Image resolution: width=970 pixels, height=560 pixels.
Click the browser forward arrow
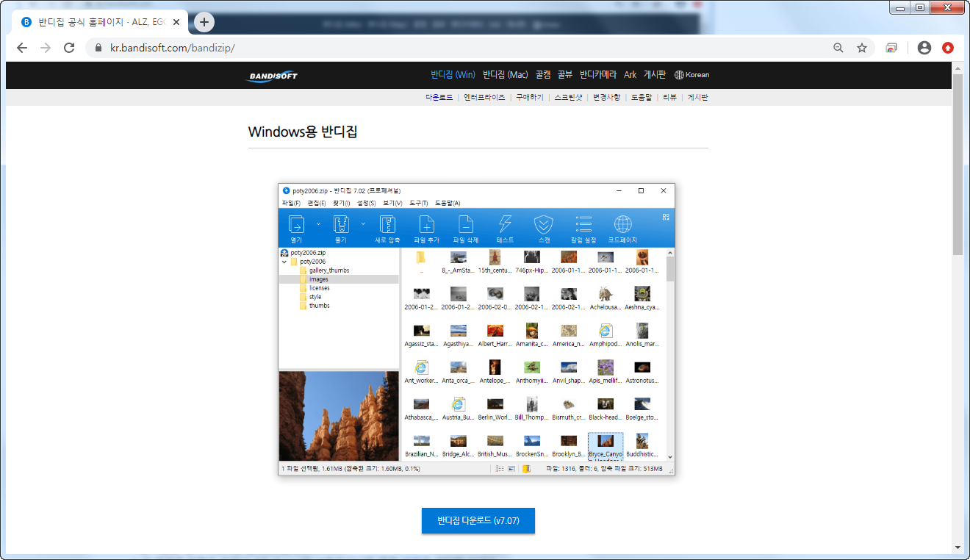[x=46, y=48]
